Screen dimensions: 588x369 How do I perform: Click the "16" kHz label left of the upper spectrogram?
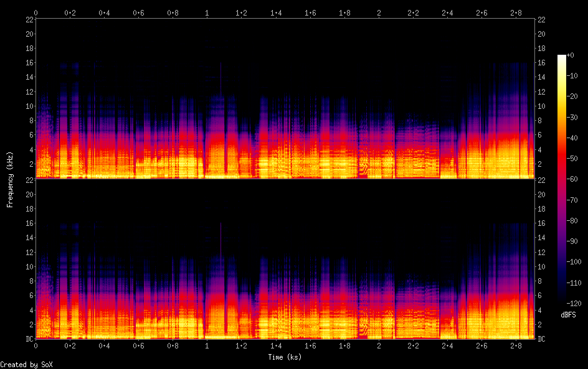28,63
